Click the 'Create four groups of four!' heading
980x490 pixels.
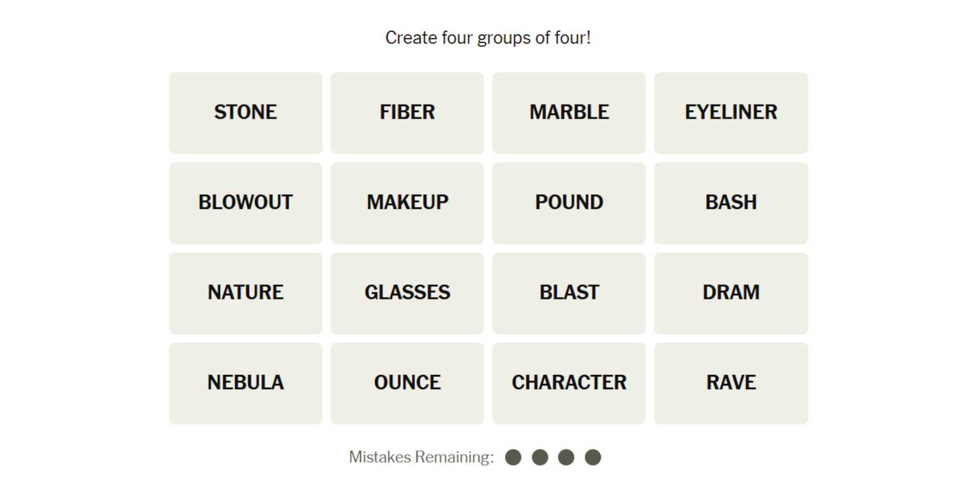(488, 38)
